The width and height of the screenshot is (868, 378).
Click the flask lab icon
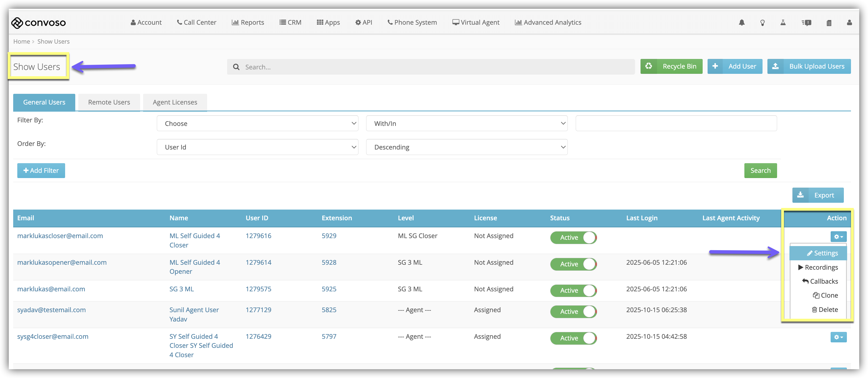[x=783, y=22]
